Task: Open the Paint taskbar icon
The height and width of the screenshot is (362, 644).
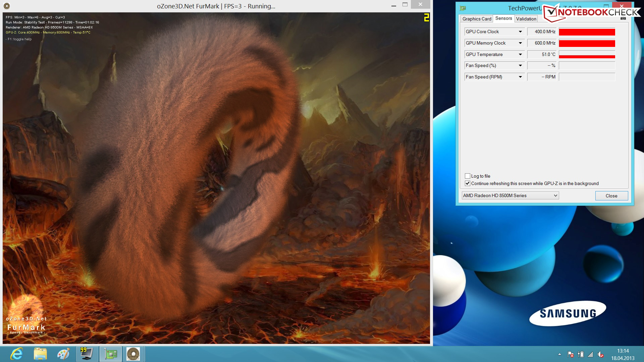Action: click(63, 354)
